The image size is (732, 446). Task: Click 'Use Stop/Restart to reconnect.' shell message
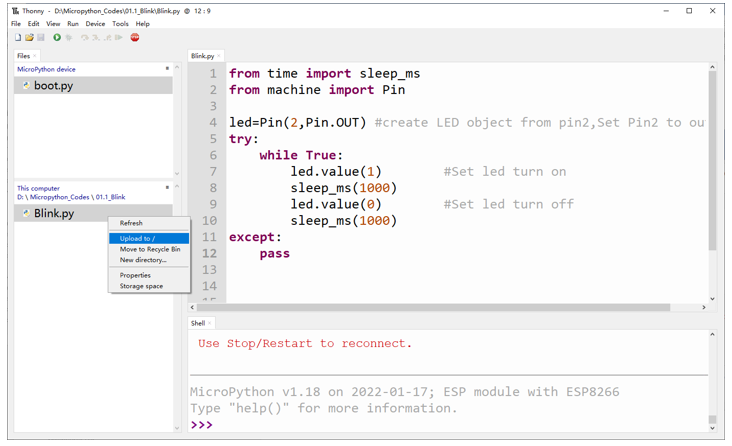click(x=305, y=343)
